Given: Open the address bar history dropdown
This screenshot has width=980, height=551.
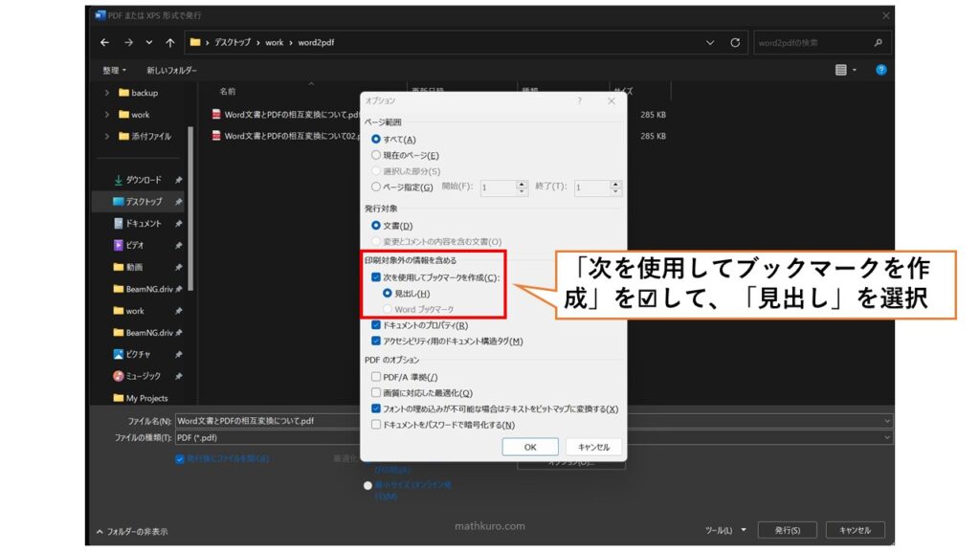Looking at the screenshot, I should pos(709,43).
